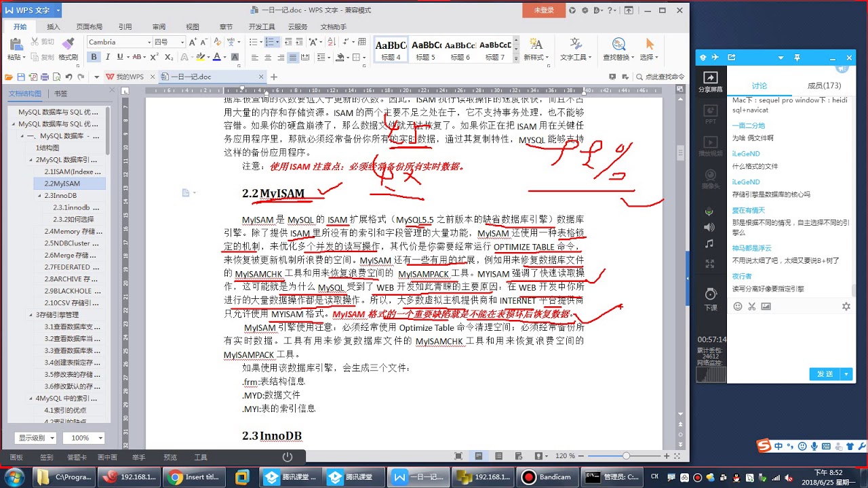
Task: Add a new document tab with plus
Action: (x=274, y=77)
